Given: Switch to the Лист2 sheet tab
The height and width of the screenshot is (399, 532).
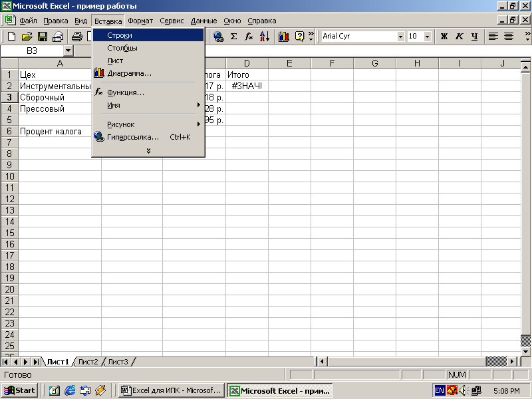Looking at the screenshot, I should tap(88, 362).
